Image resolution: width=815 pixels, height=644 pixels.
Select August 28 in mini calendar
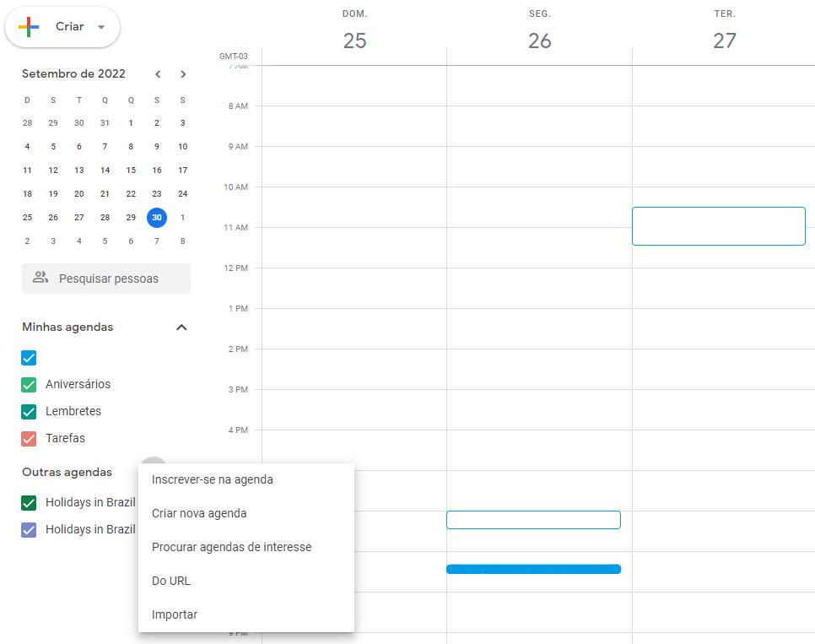[x=27, y=122]
